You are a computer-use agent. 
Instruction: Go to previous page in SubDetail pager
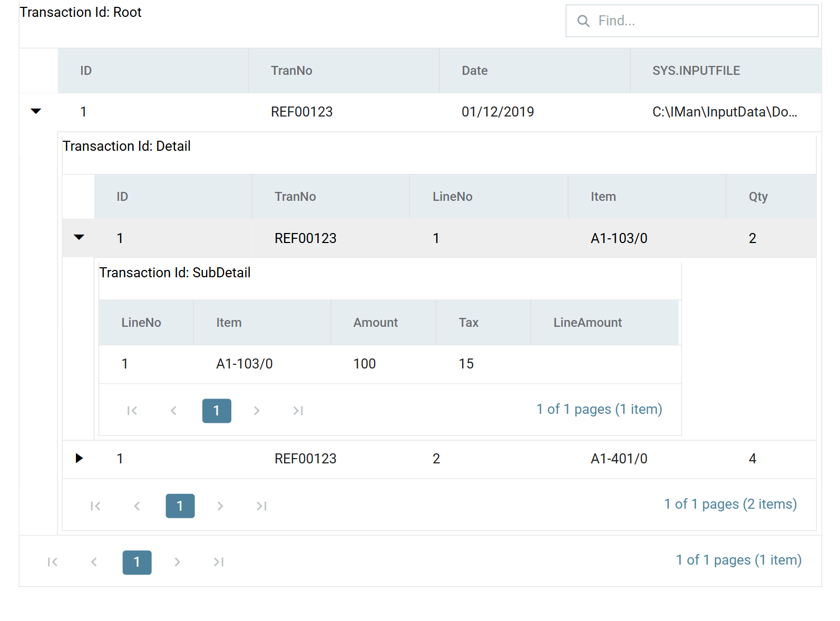(173, 411)
